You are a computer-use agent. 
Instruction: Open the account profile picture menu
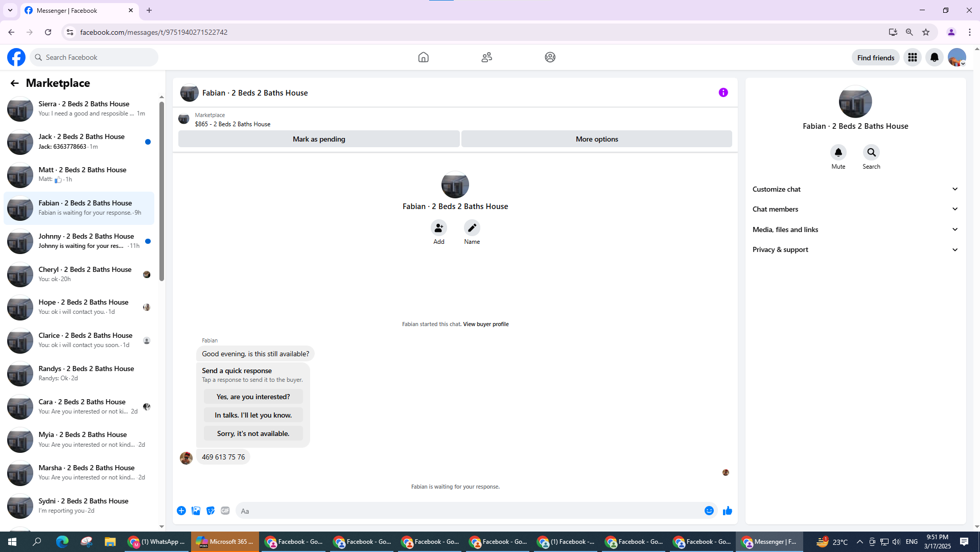pos(957,57)
